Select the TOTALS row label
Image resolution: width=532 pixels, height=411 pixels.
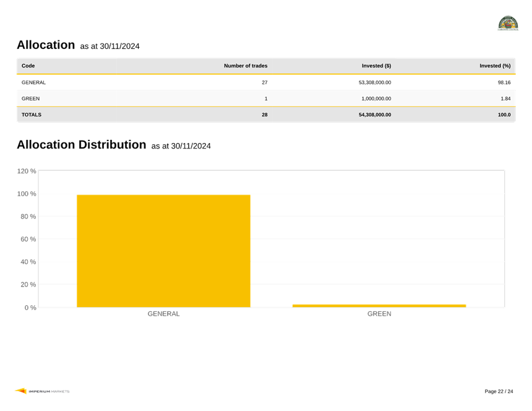point(32,115)
